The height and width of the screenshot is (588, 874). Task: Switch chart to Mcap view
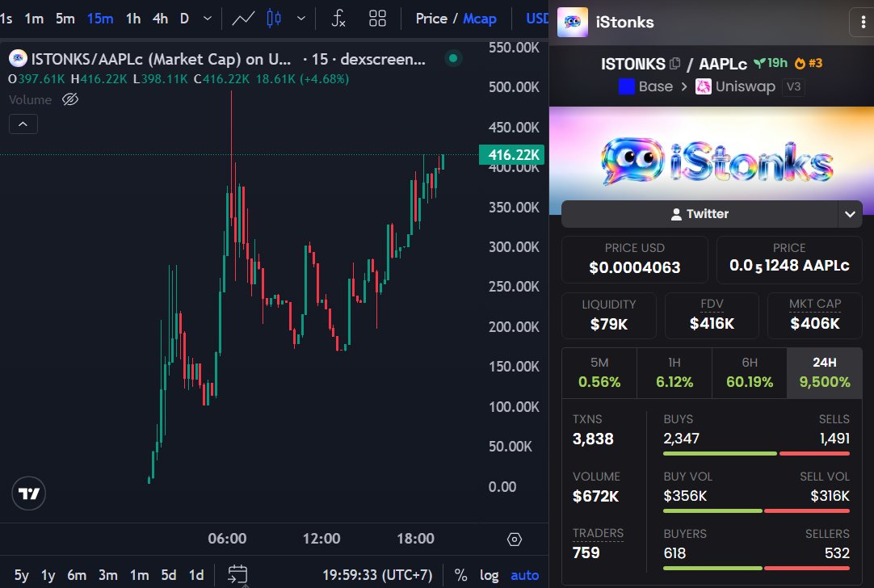click(x=479, y=19)
